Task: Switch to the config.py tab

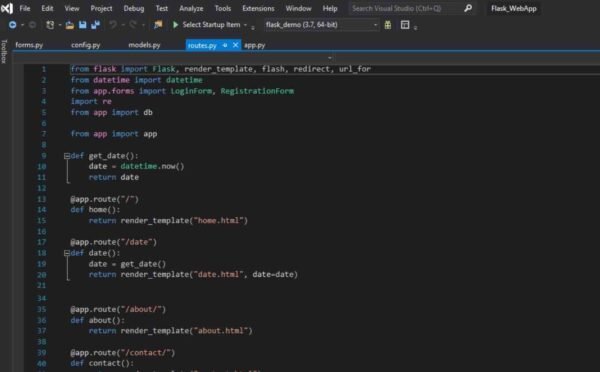Action: pos(85,45)
